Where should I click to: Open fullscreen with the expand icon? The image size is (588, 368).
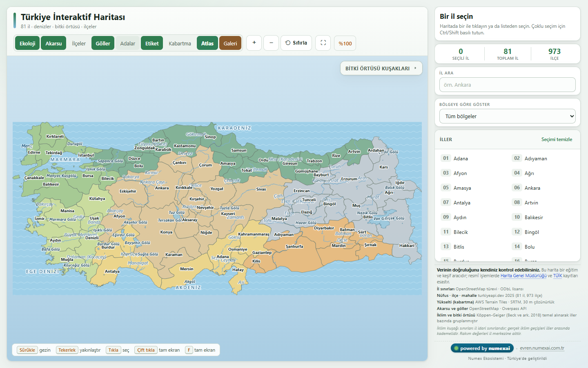tap(323, 43)
